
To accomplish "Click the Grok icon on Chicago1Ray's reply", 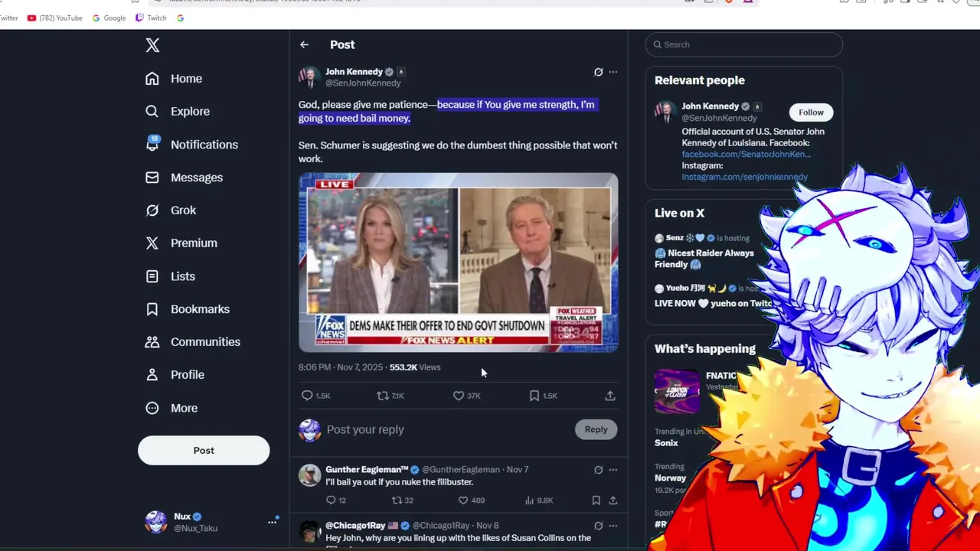I will tap(599, 526).
